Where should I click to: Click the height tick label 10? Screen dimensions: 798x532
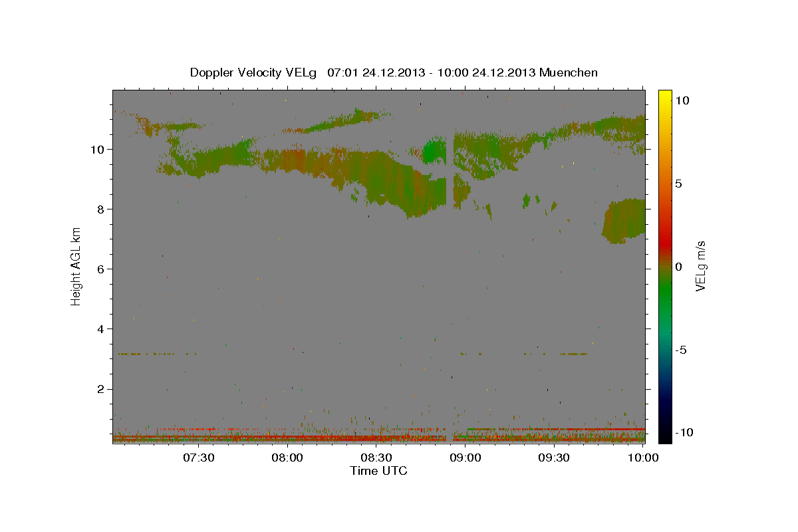point(98,149)
